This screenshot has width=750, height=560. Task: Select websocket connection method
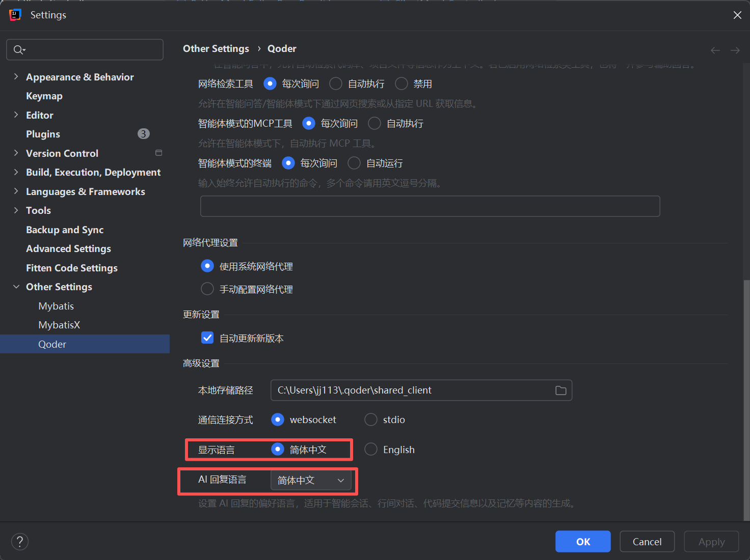278,419
